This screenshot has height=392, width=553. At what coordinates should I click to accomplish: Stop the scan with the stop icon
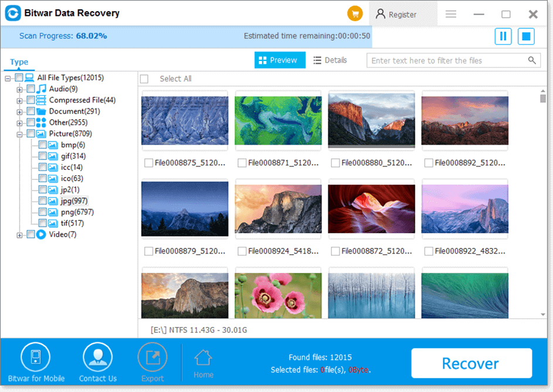pos(526,36)
